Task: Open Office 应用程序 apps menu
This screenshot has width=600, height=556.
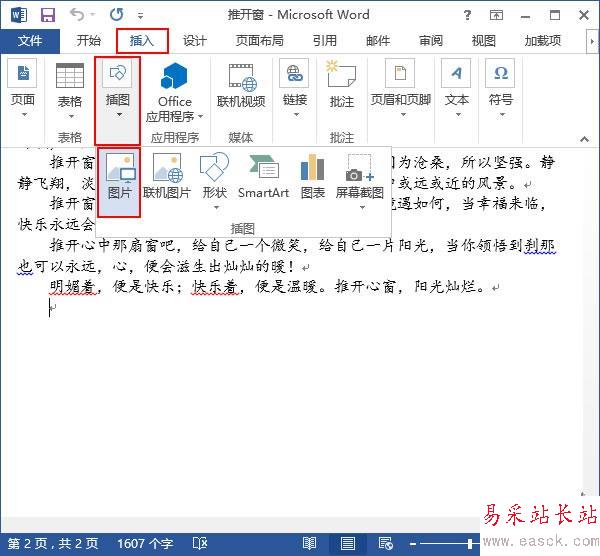Action: [174, 93]
